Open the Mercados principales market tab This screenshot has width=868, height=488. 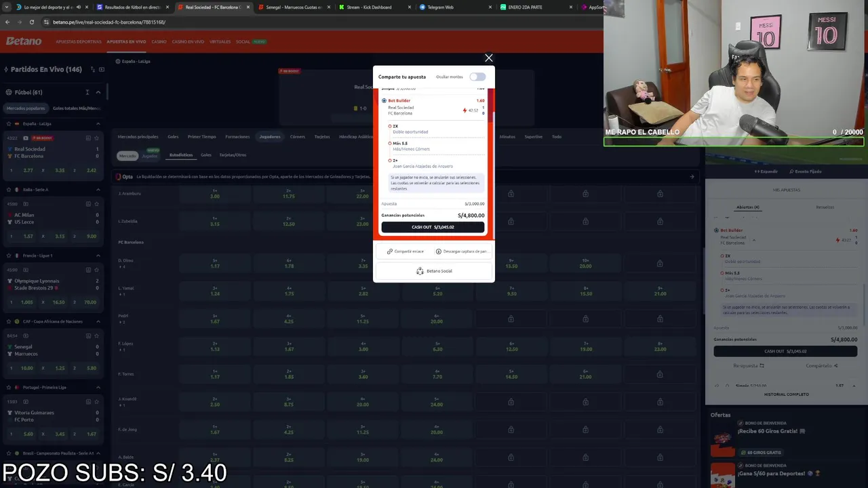tap(138, 136)
